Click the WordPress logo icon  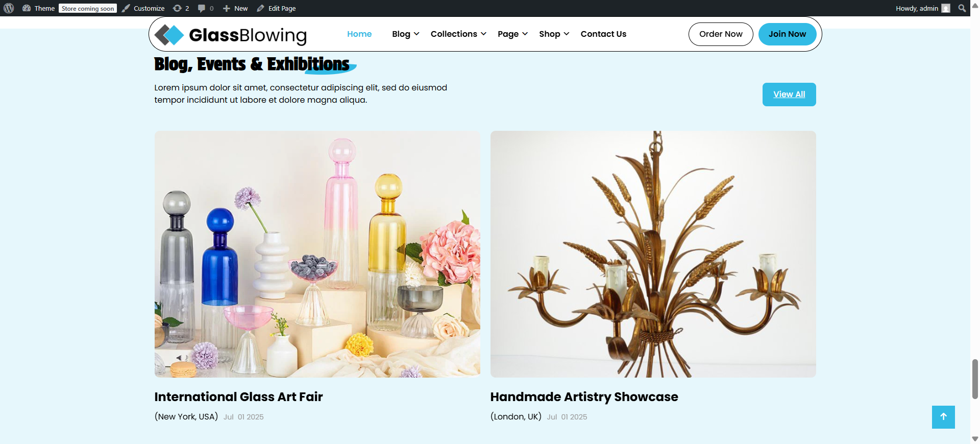click(x=9, y=8)
